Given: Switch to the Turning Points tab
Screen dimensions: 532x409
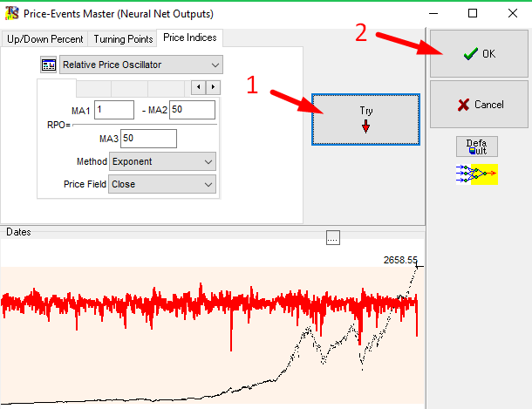Looking at the screenshot, I should coord(122,39).
